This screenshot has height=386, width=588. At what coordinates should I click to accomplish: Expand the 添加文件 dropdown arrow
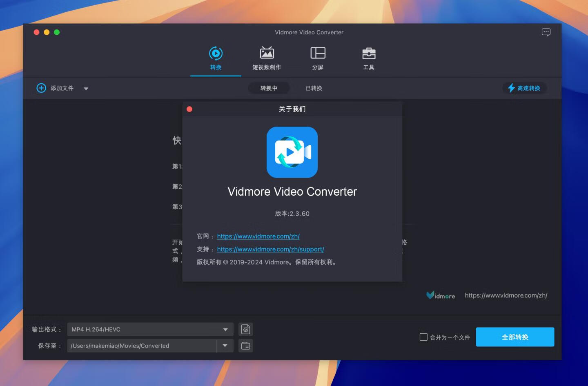(86, 88)
